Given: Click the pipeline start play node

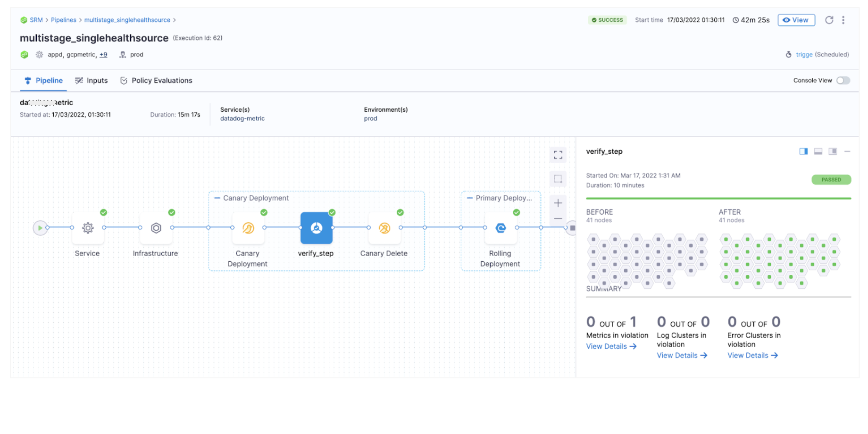Looking at the screenshot, I should pyautogui.click(x=40, y=228).
